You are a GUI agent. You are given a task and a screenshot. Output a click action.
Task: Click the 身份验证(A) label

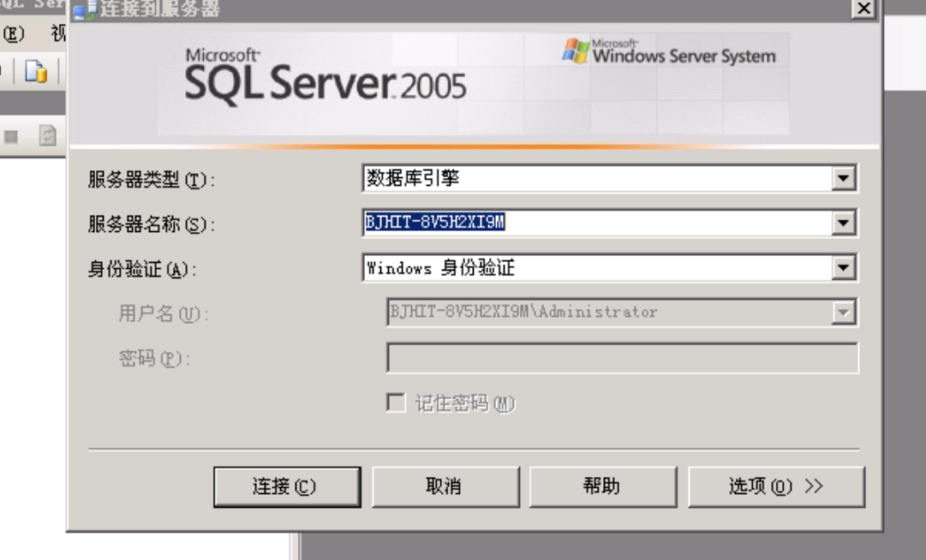click(x=141, y=269)
